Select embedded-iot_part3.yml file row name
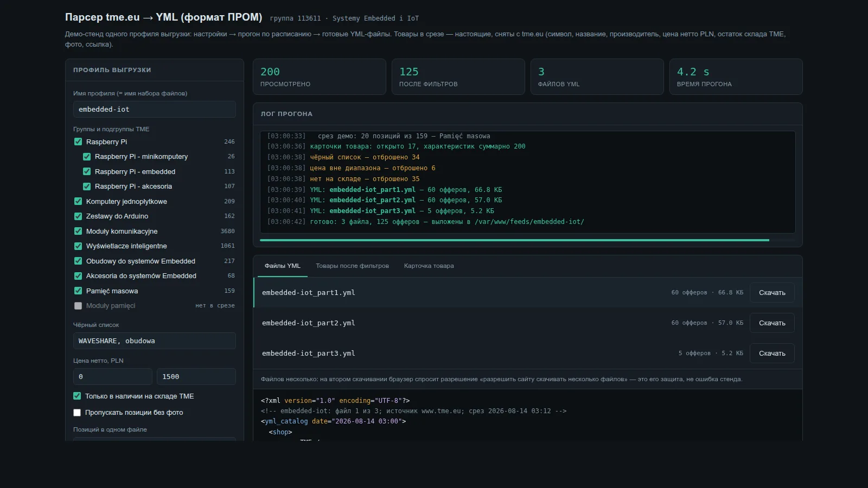The image size is (868, 488). [x=309, y=354]
